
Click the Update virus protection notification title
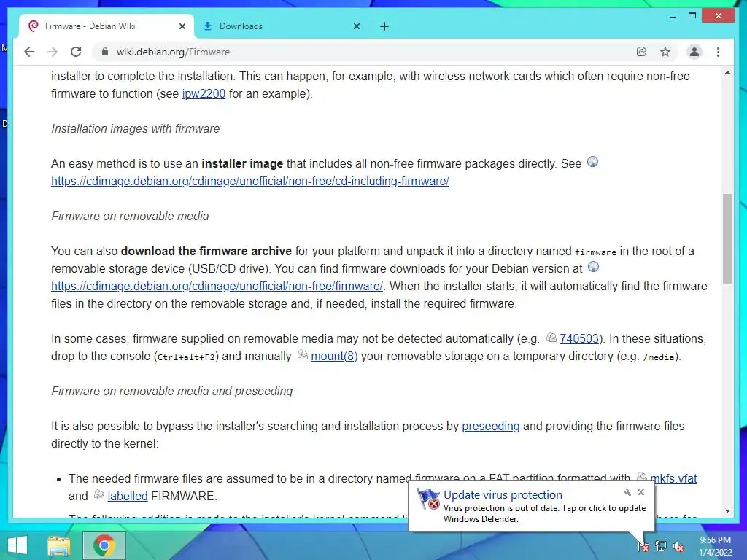pos(503,495)
